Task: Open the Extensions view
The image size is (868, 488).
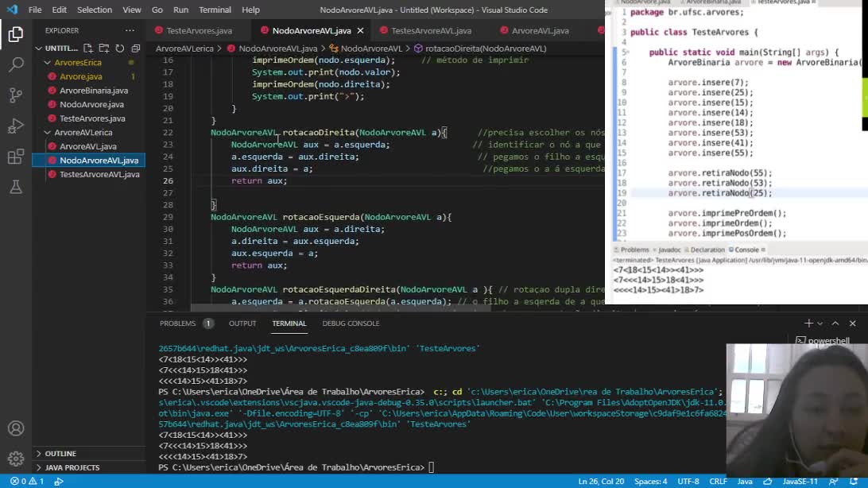Action: click(16, 157)
